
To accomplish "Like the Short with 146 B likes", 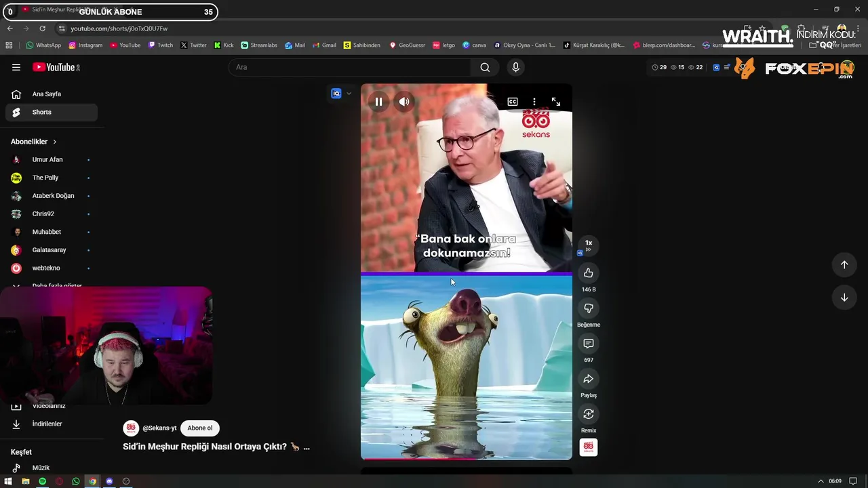I will [589, 273].
